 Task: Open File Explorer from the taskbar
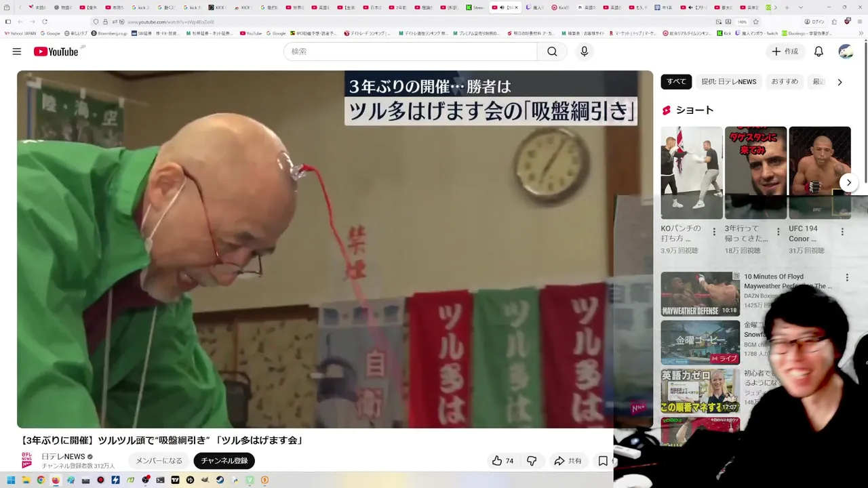(x=26, y=480)
